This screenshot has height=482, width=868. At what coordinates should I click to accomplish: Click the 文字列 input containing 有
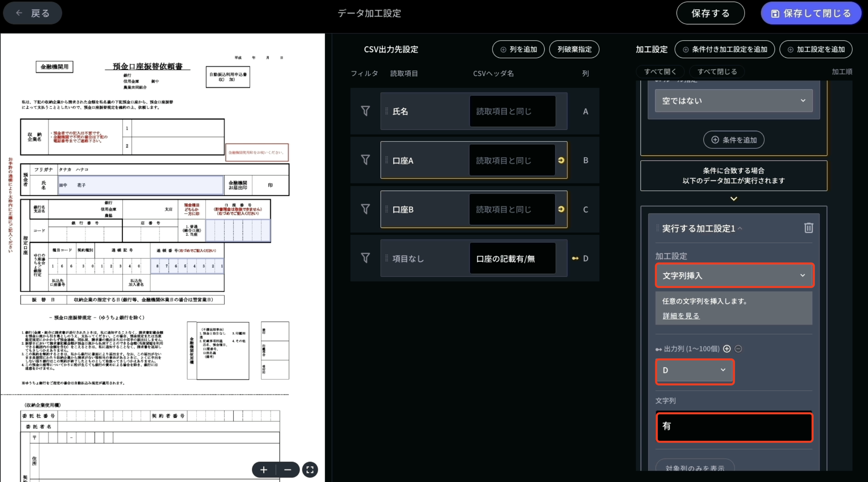tap(733, 427)
